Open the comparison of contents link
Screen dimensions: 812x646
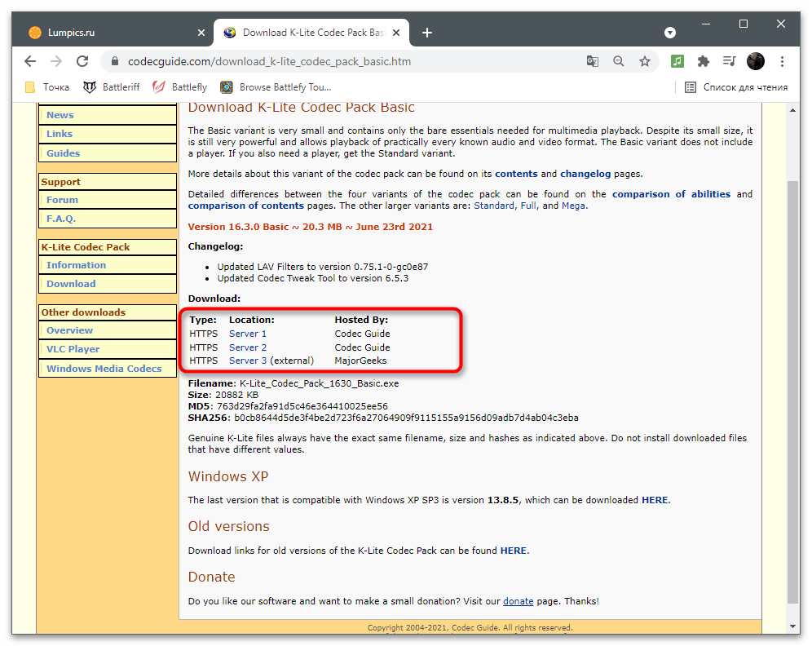point(246,206)
